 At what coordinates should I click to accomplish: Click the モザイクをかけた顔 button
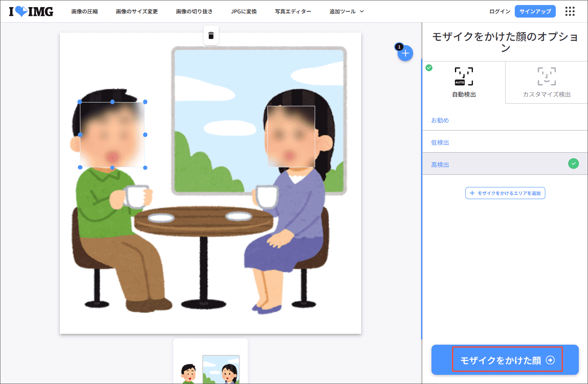[505, 359]
